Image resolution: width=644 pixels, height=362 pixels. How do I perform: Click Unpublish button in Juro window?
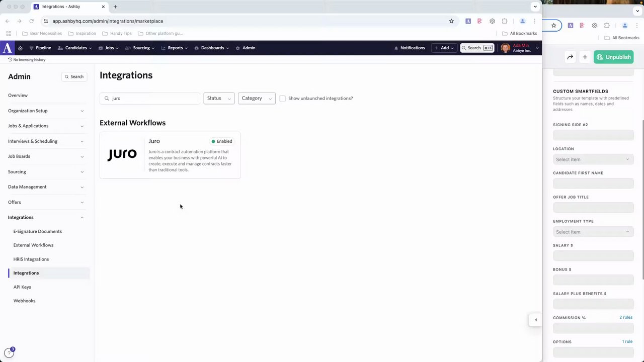[x=613, y=57]
